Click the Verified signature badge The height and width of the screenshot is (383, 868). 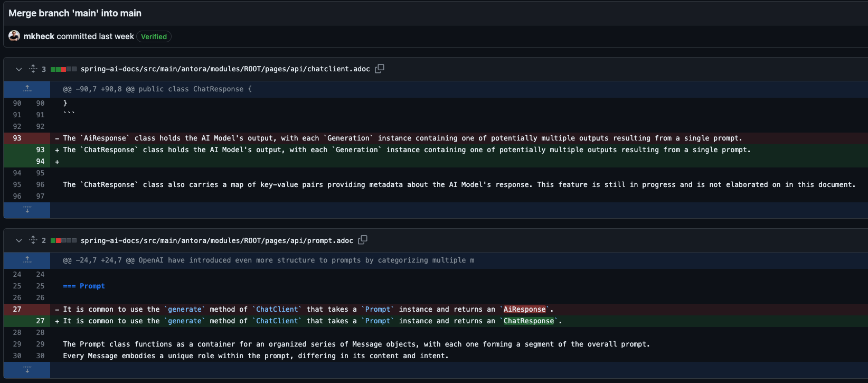[154, 36]
